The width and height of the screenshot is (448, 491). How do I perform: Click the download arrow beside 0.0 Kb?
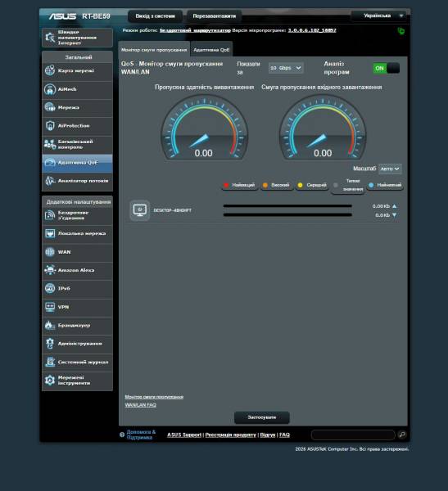(395, 215)
